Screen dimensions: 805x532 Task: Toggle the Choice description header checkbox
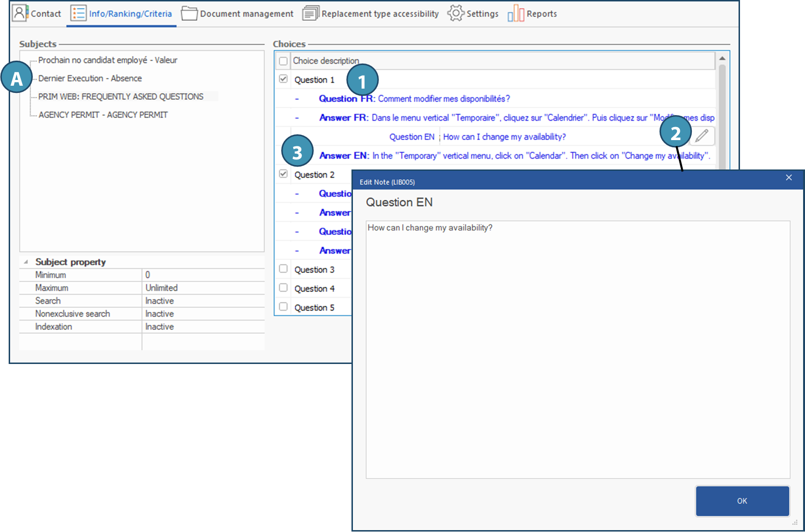point(284,61)
